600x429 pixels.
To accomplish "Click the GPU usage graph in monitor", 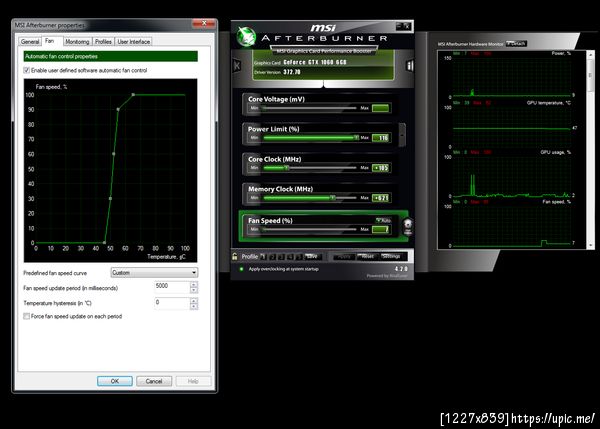I will 512,176.
